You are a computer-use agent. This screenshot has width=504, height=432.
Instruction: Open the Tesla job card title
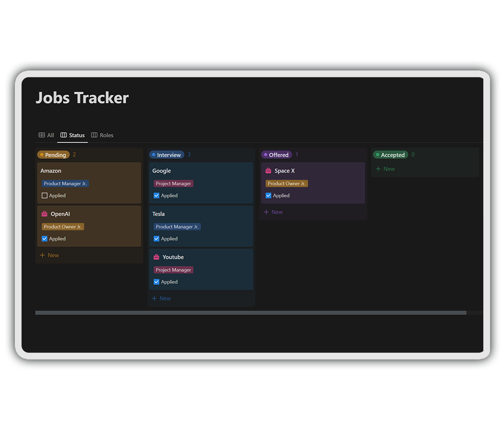point(158,214)
